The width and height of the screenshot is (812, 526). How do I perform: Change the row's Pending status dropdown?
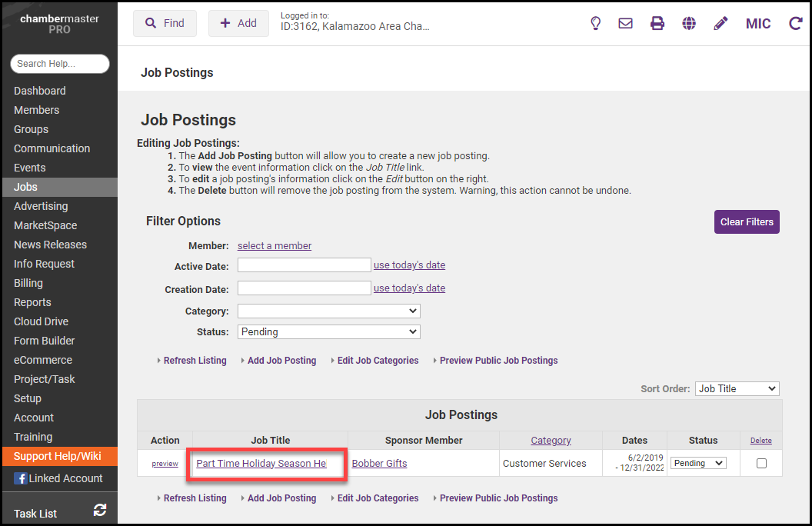tap(698, 463)
